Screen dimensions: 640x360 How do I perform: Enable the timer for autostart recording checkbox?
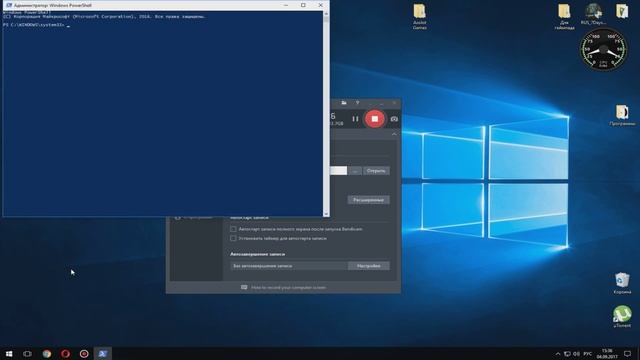(x=233, y=238)
